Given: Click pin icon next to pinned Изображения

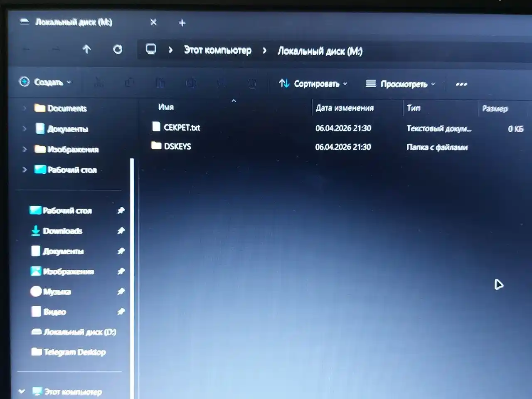Looking at the screenshot, I should pos(121,271).
